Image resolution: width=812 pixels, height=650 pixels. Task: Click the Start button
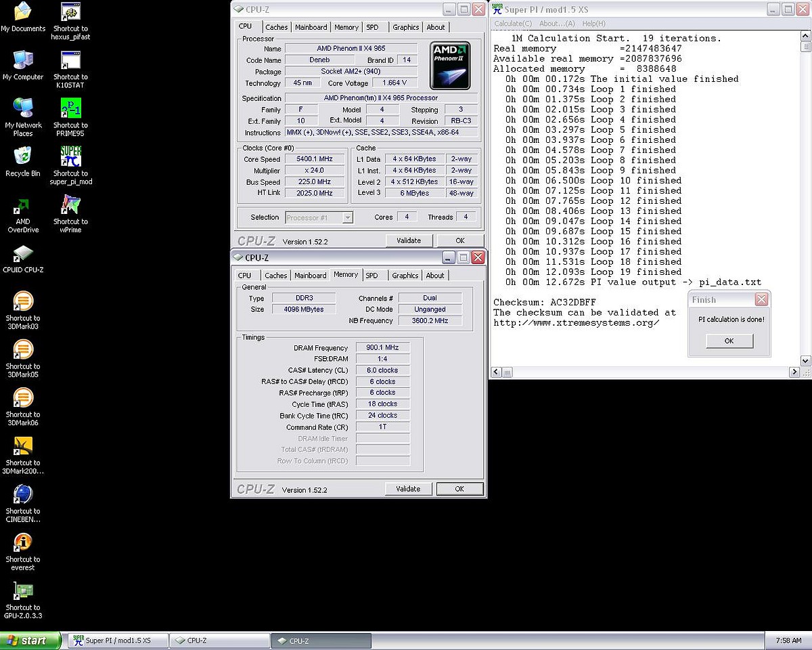click(x=30, y=641)
